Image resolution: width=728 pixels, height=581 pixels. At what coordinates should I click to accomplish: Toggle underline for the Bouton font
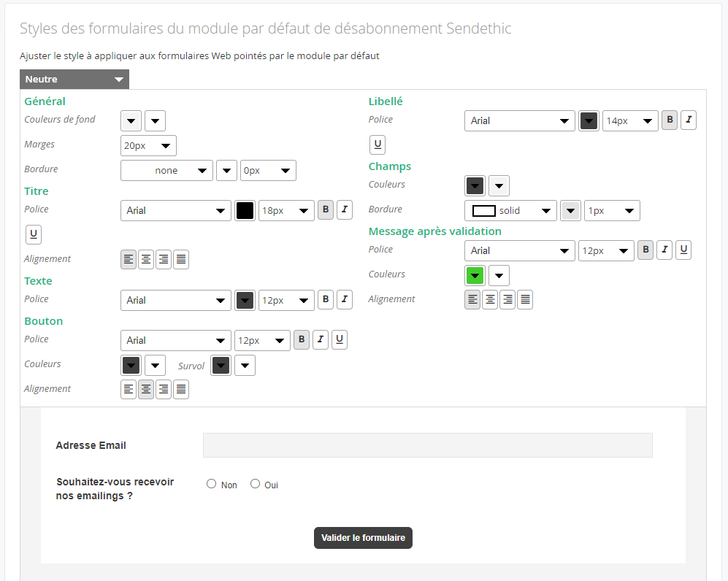tap(340, 339)
